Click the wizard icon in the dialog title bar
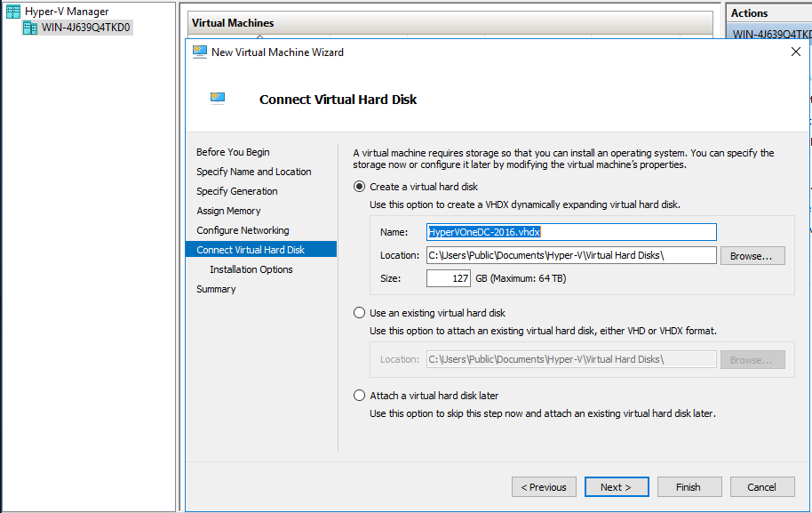812x513 pixels. click(x=199, y=52)
